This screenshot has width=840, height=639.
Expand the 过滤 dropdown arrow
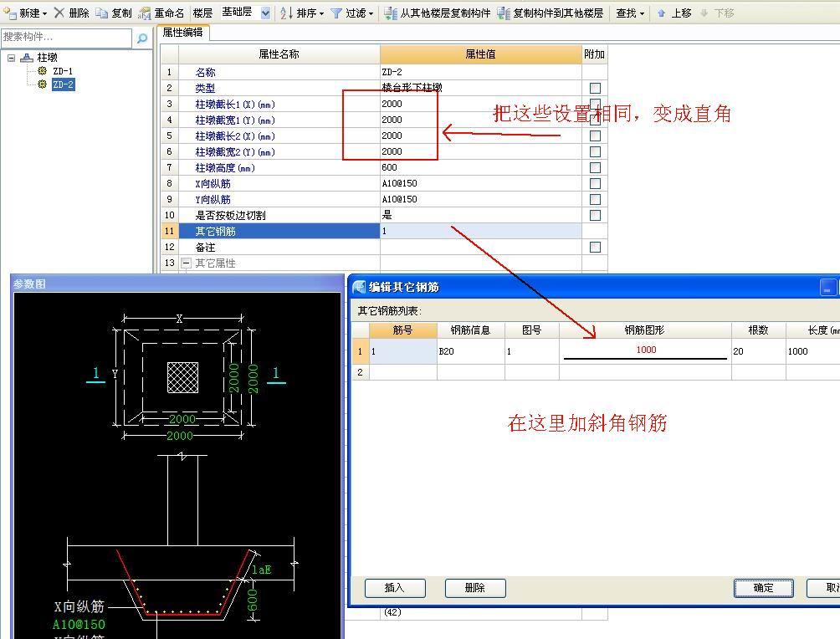click(x=371, y=13)
